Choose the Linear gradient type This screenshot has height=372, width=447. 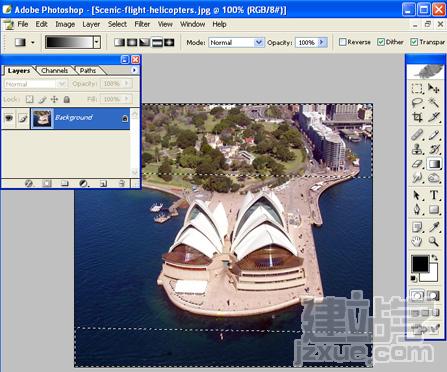point(119,42)
